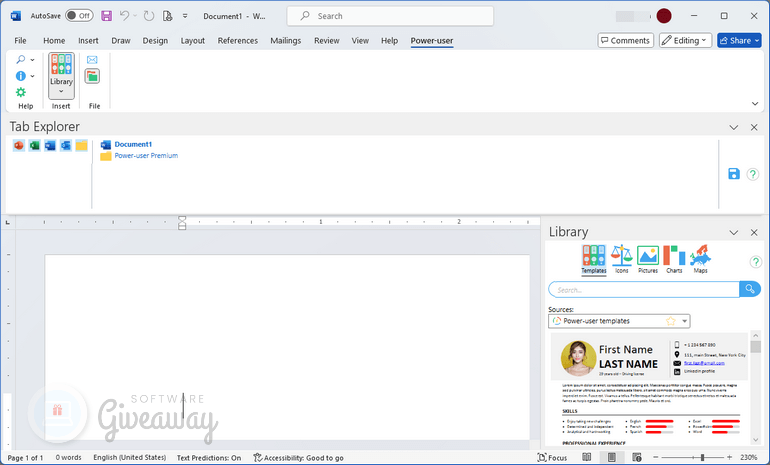Screen dimensions: 770x465
Task: Click the Search box in title bar
Action: (390, 16)
